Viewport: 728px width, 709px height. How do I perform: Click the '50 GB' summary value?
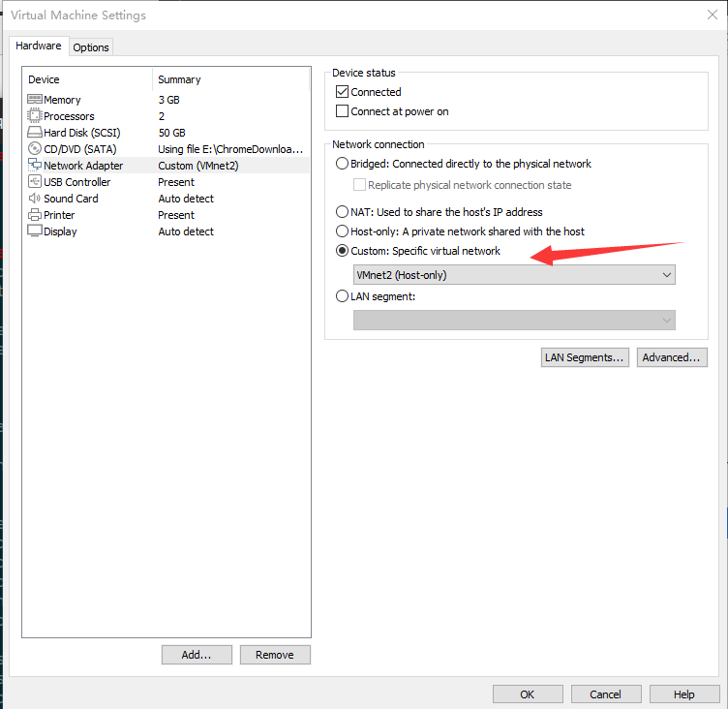(x=171, y=133)
